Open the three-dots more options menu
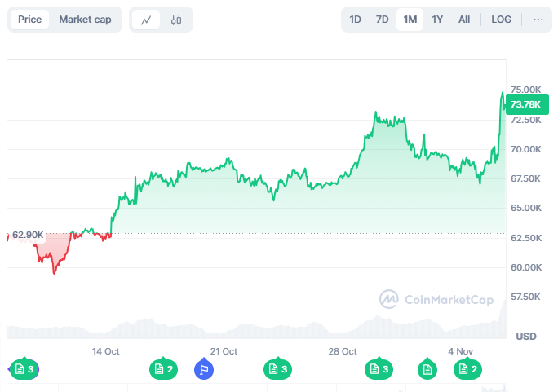The width and height of the screenshot is (558, 392). tap(538, 20)
